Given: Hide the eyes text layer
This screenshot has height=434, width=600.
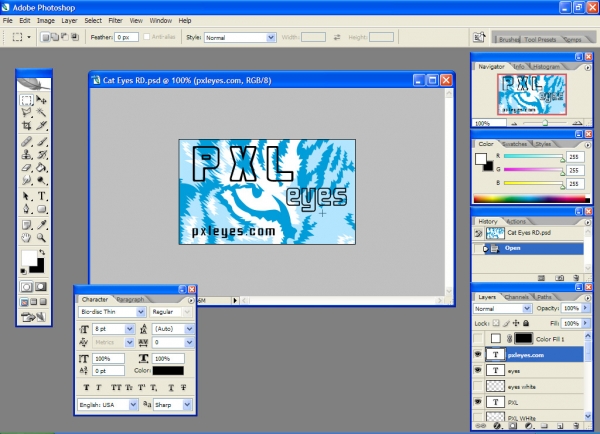Looking at the screenshot, I should click(478, 370).
